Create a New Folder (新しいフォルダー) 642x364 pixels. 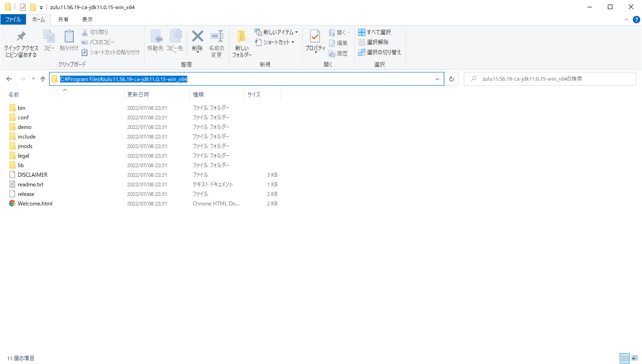(242, 44)
